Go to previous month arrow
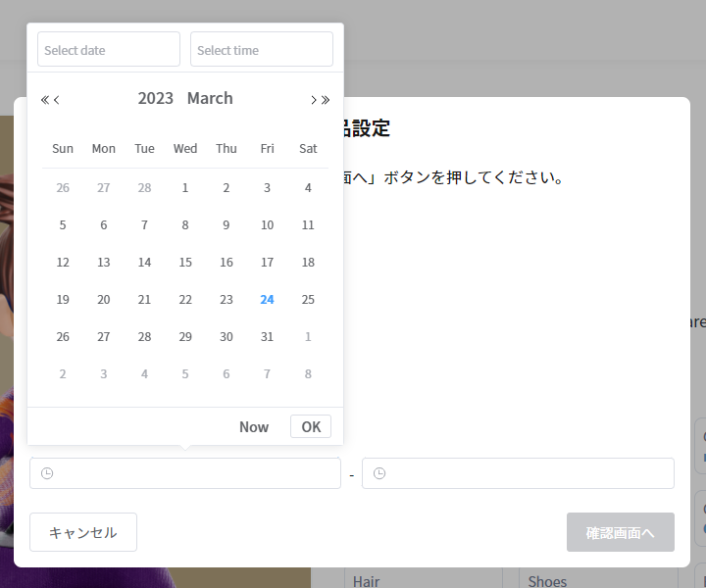The image size is (706, 588). tap(56, 99)
